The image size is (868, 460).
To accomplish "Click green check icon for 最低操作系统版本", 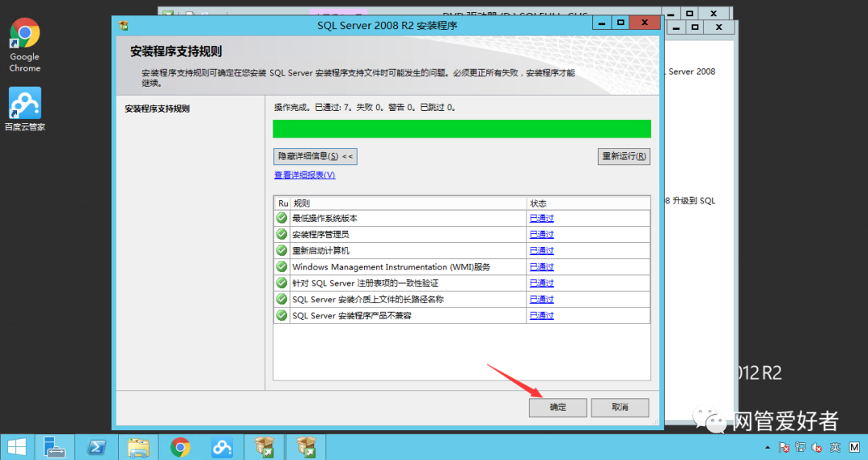I will pos(282,218).
